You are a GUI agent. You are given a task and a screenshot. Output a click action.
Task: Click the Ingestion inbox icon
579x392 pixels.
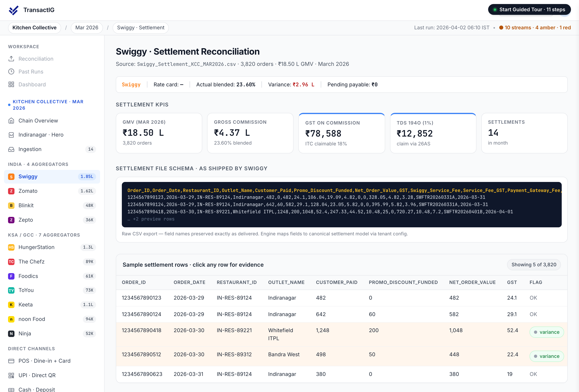coord(11,149)
